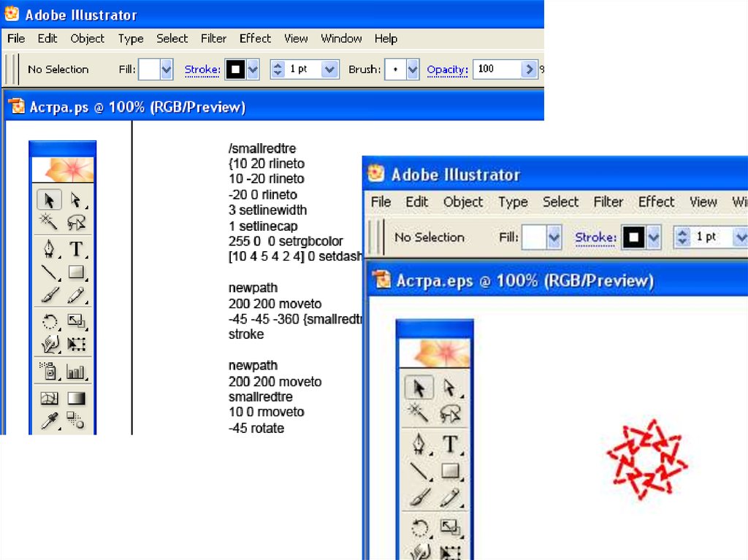Click the Fill swatch in back window
This screenshot has width=748, height=560.
click(x=149, y=69)
